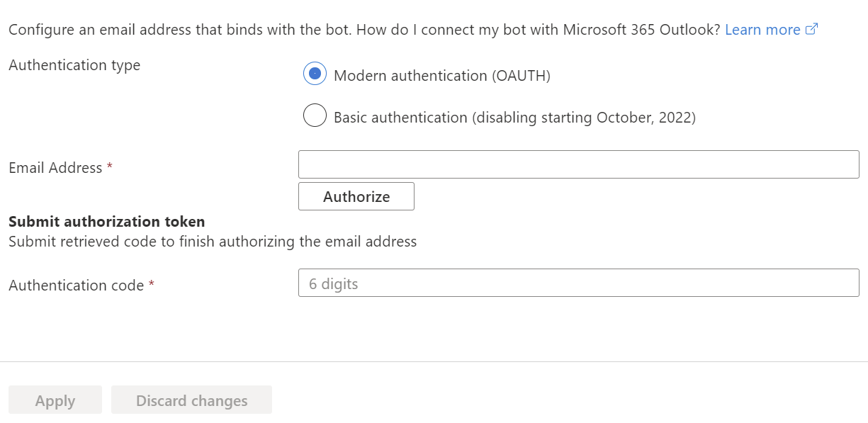Click the Submit authorization token heading
Viewport: 868px width, 423px height.
106,222
